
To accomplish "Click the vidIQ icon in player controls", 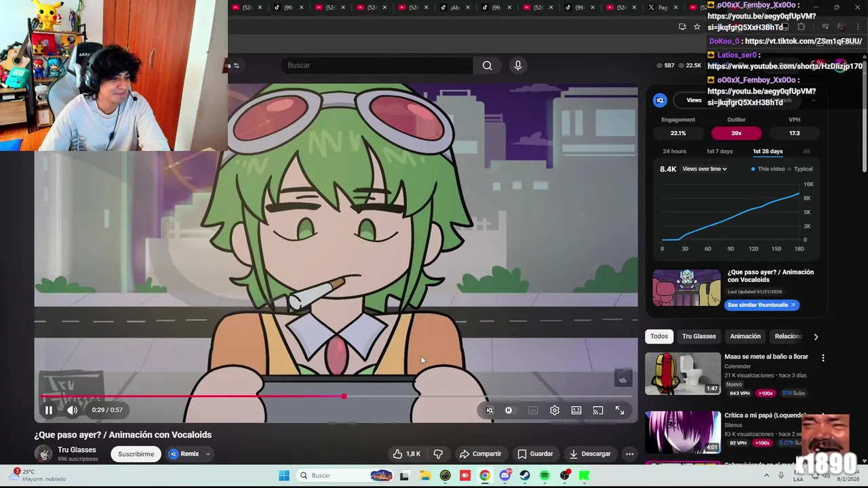I will point(490,410).
